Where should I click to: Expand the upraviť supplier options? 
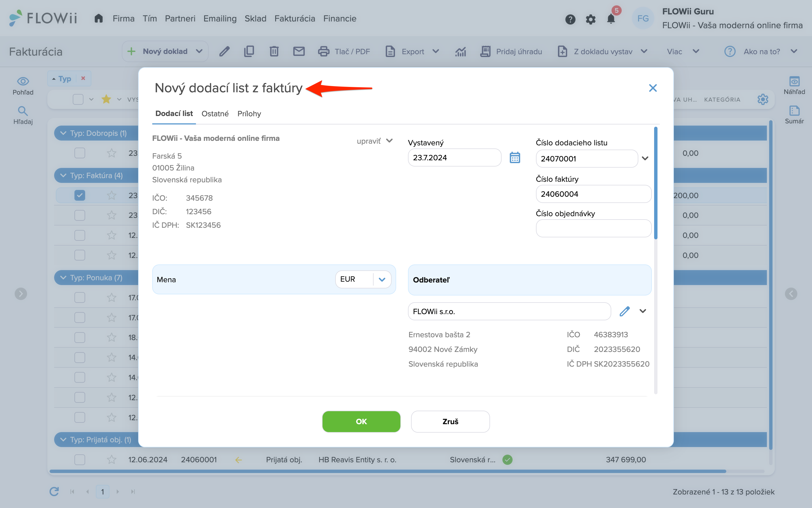click(x=374, y=141)
